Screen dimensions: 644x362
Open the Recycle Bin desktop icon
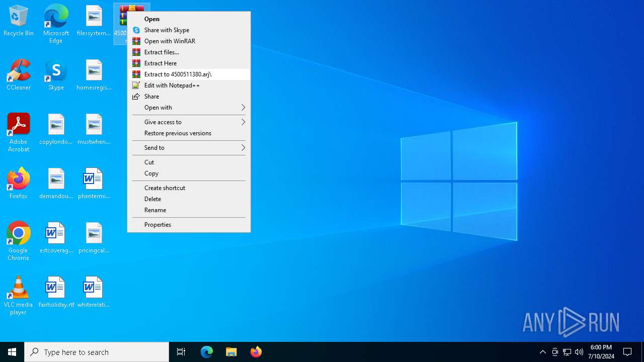[19, 21]
